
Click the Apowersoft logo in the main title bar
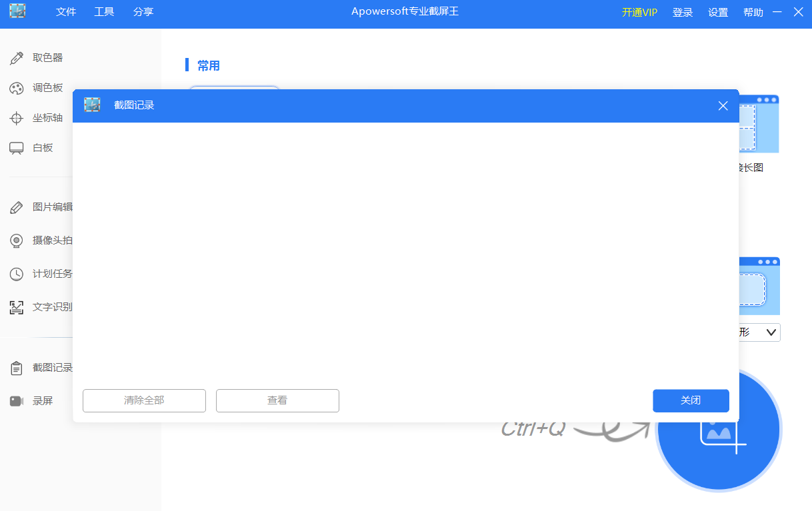17,11
